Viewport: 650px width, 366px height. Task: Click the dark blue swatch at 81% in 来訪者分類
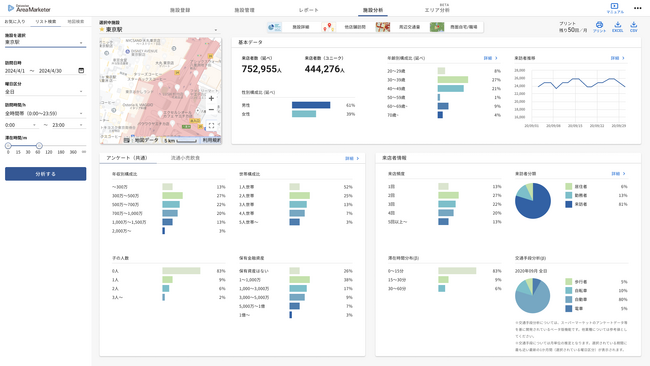coord(569,204)
